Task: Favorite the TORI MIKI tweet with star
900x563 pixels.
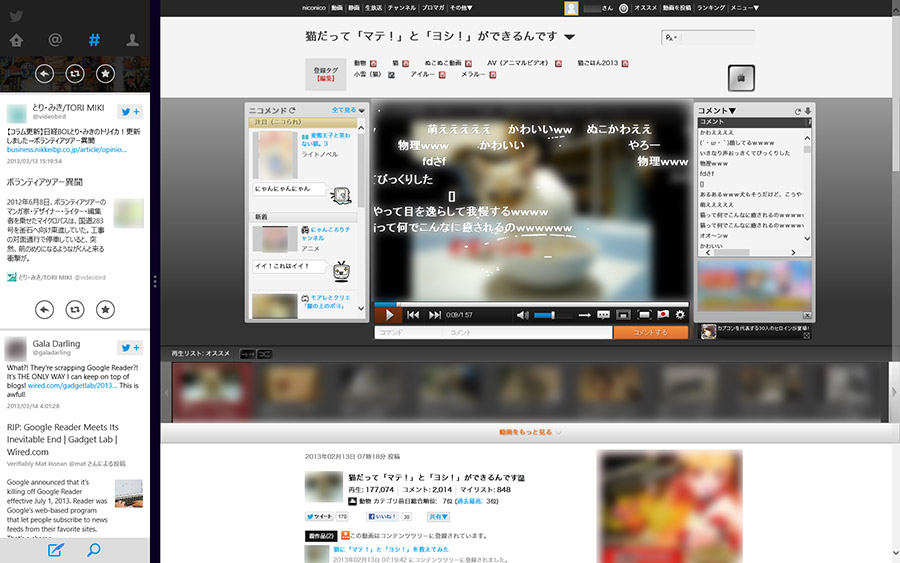Action: coord(105,310)
